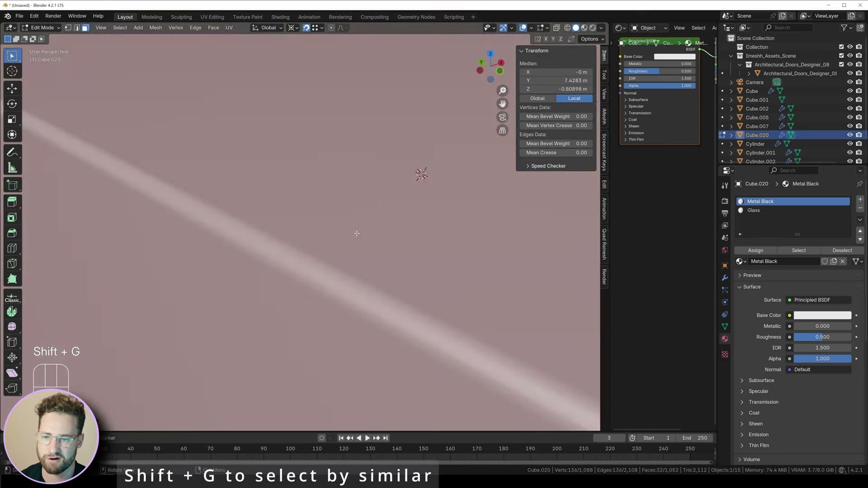Disable render for Cube.002 camera icon
Screen dimensions: 868x488
pos(859,108)
